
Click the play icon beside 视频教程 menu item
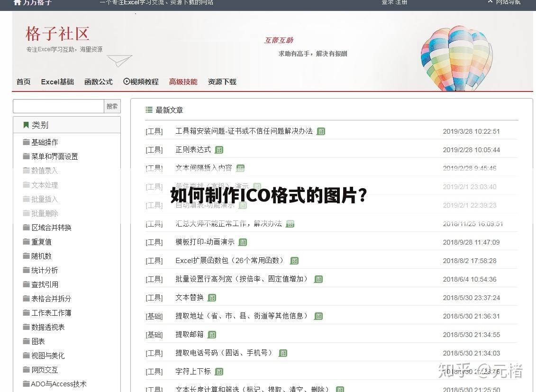point(126,81)
